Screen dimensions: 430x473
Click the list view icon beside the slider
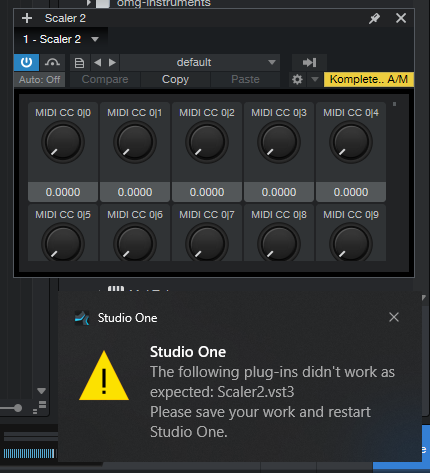coord(40,407)
